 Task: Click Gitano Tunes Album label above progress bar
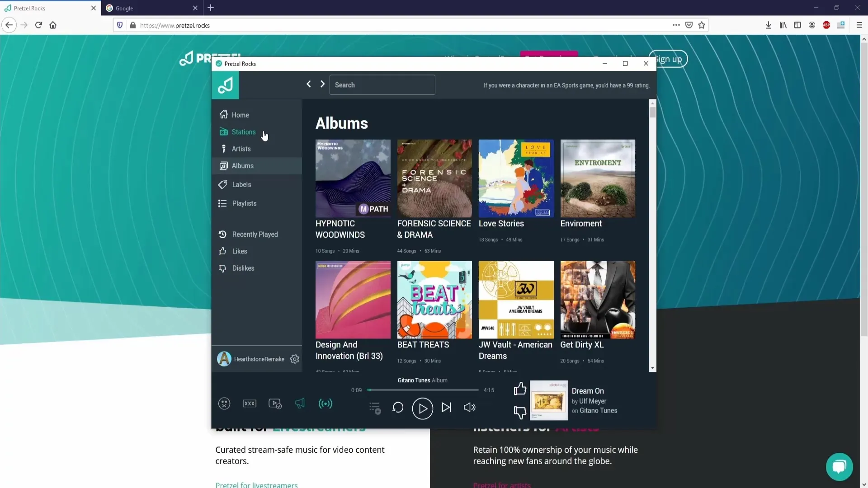click(423, 380)
